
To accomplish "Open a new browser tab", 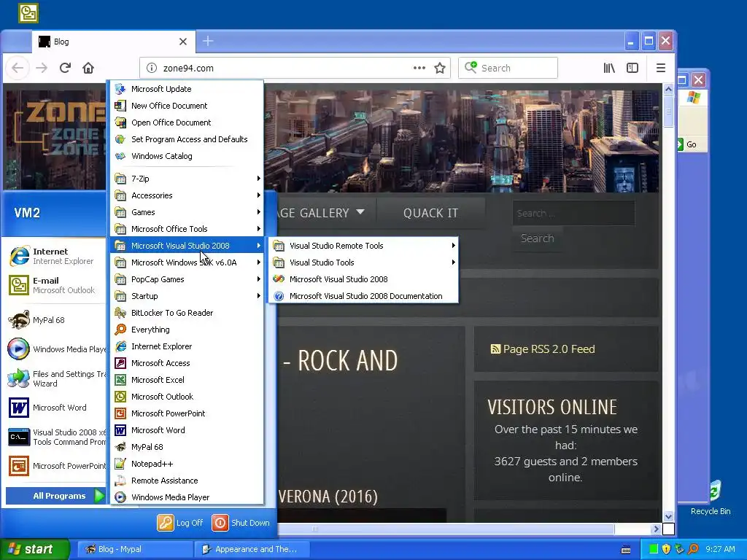I will point(208,42).
